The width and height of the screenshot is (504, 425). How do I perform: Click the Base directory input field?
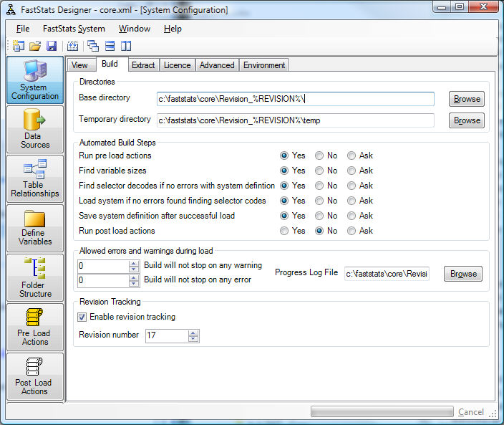tap(296, 99)
